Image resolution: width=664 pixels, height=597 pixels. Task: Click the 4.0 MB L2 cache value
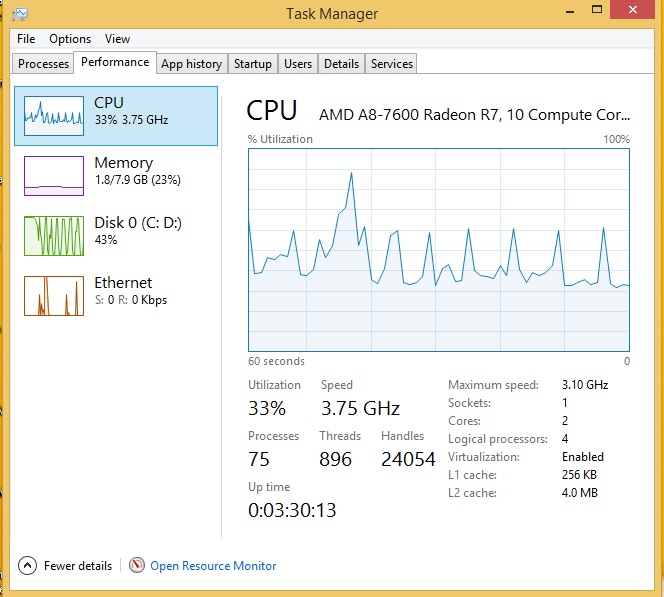tap(579, 493)
